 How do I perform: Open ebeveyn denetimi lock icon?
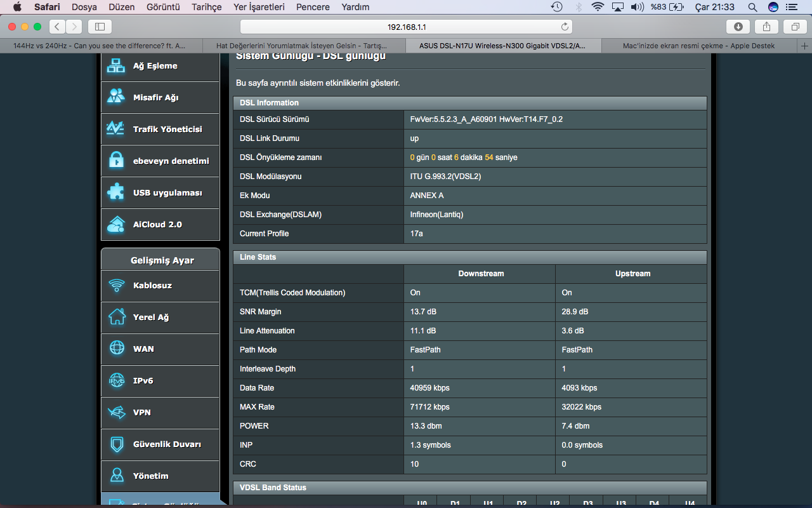click(116, 161)
